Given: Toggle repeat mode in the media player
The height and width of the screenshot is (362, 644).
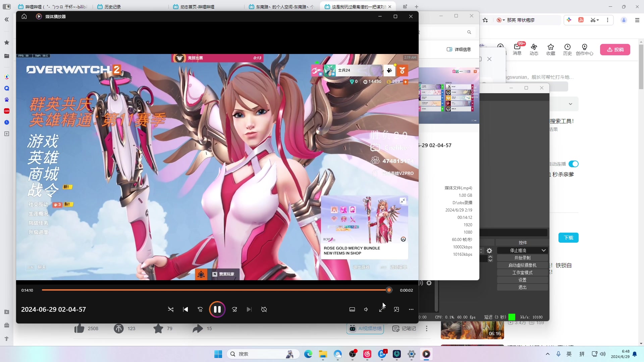Looking at the screenshot, I should coord(264,309).
